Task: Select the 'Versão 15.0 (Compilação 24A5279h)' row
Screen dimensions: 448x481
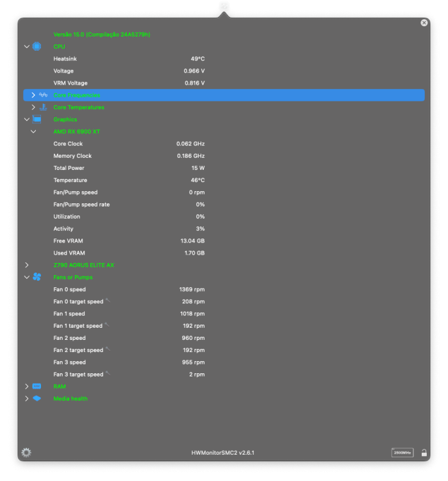Action: click(224, 35)
